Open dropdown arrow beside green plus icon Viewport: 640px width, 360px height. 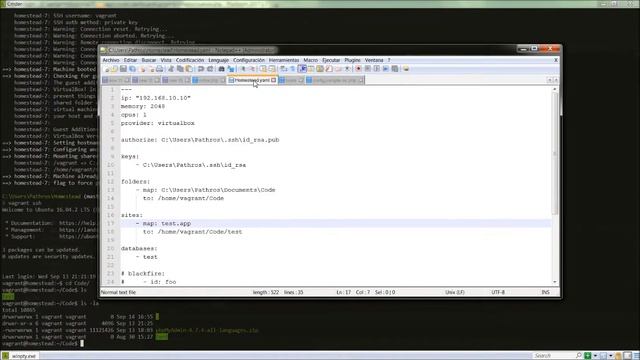pyautogui.click(x=595, y=356)
